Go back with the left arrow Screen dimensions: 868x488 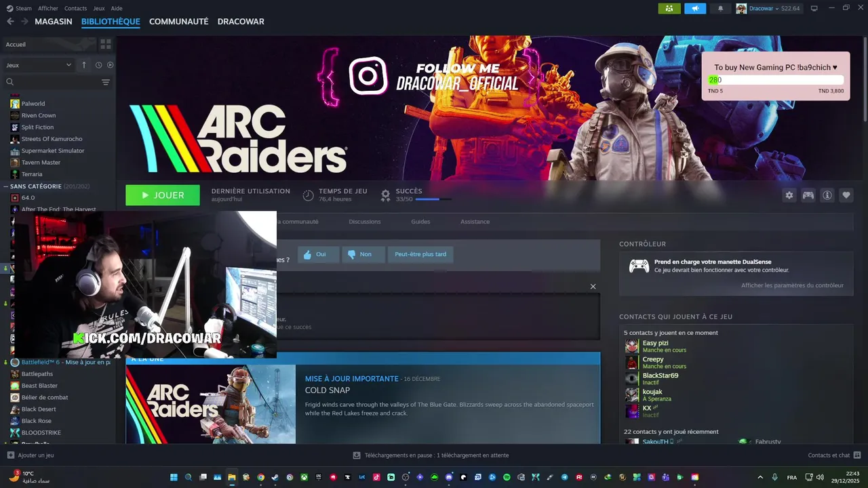10,22
